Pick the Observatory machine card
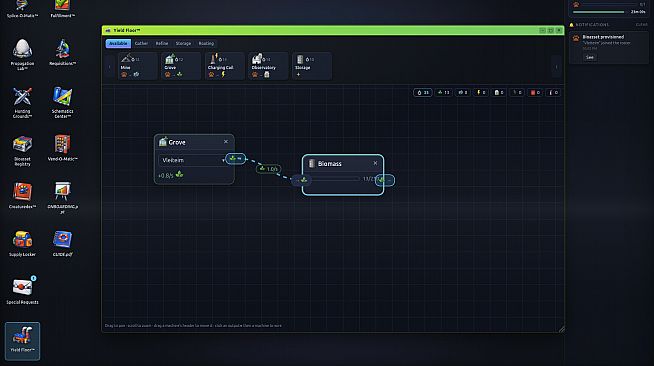 [x=268, y=66]
